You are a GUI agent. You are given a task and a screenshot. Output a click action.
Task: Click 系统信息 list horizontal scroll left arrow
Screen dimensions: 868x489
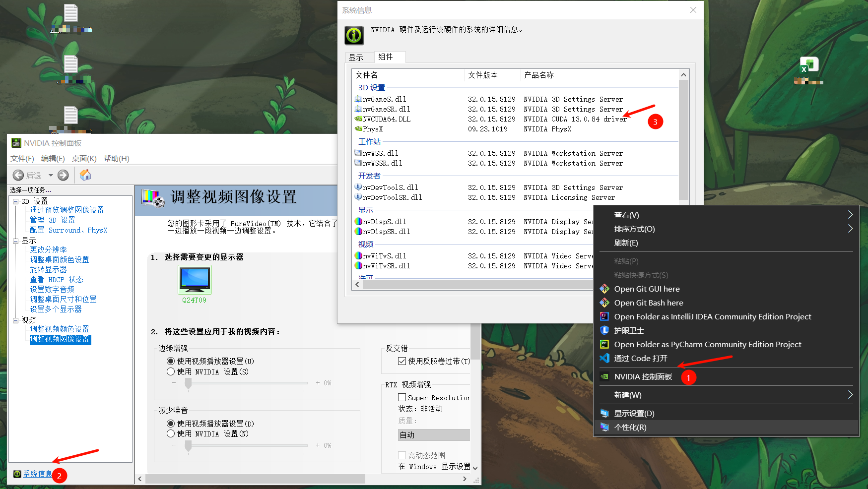click(x=357, y=285)
